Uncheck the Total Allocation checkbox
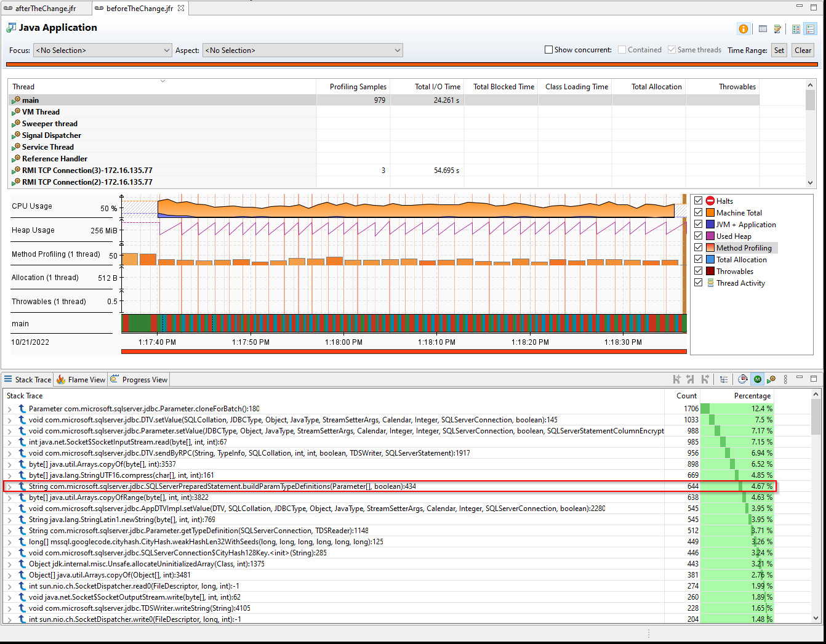Image resolution: width=826 pixels, height=644 pixels. pos(698,259)
